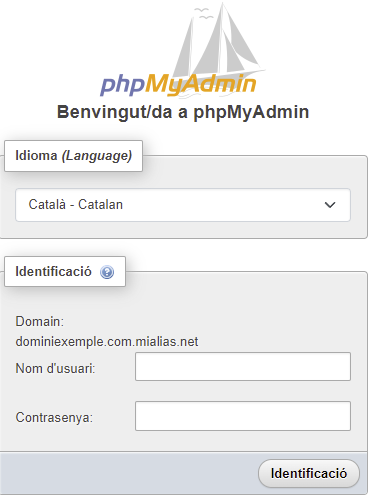Click the chevron arrow of language selector
Screen dimensions: 368x495
(330, 205)
